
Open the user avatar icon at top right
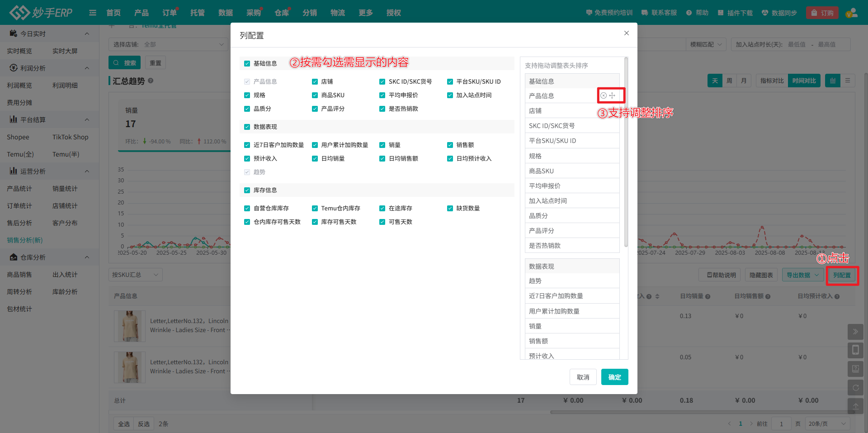tap(851, 13)
